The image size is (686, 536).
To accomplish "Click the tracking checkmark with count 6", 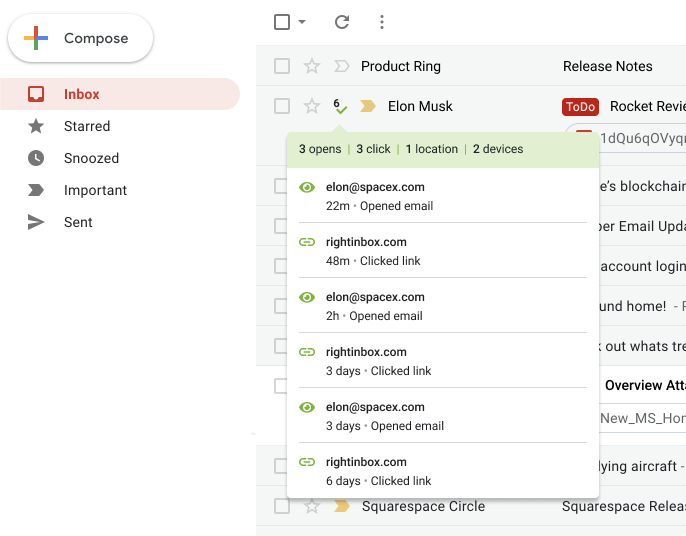I will coord(340,106).
